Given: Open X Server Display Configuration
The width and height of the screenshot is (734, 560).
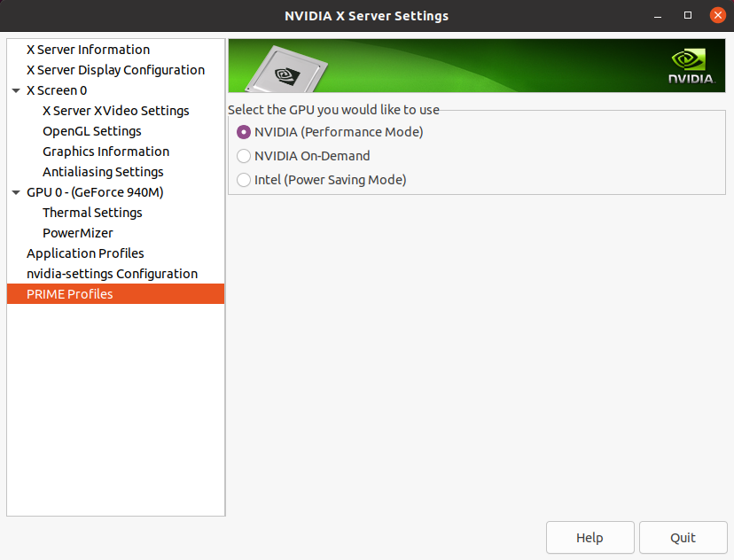Looking at the screenshot, I should (115, 70).
